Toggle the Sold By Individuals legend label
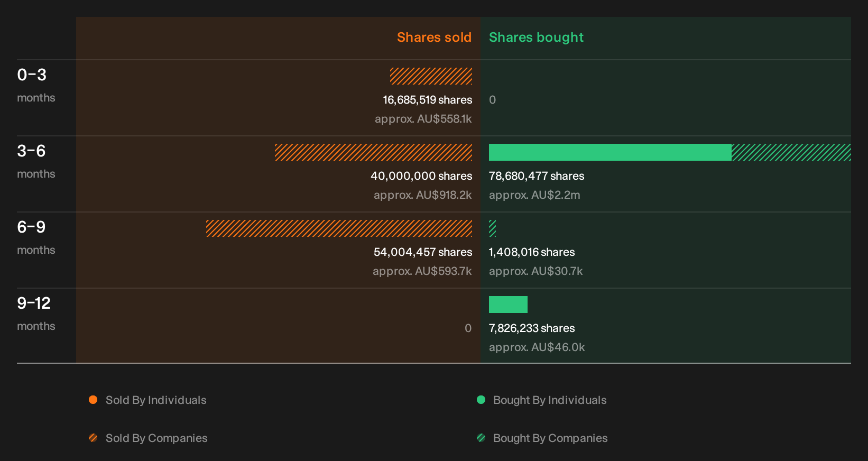Viewport: 868px width, 461px height. pos(156,400)
